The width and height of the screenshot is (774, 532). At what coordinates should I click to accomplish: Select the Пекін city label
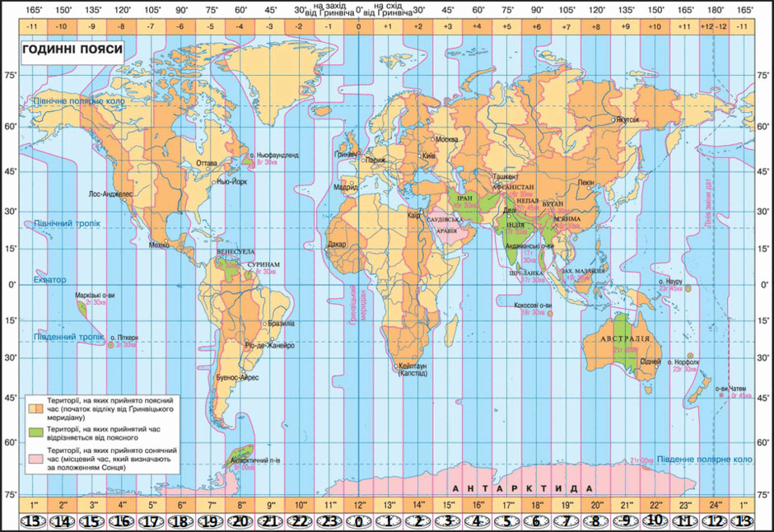coord(586,183)
